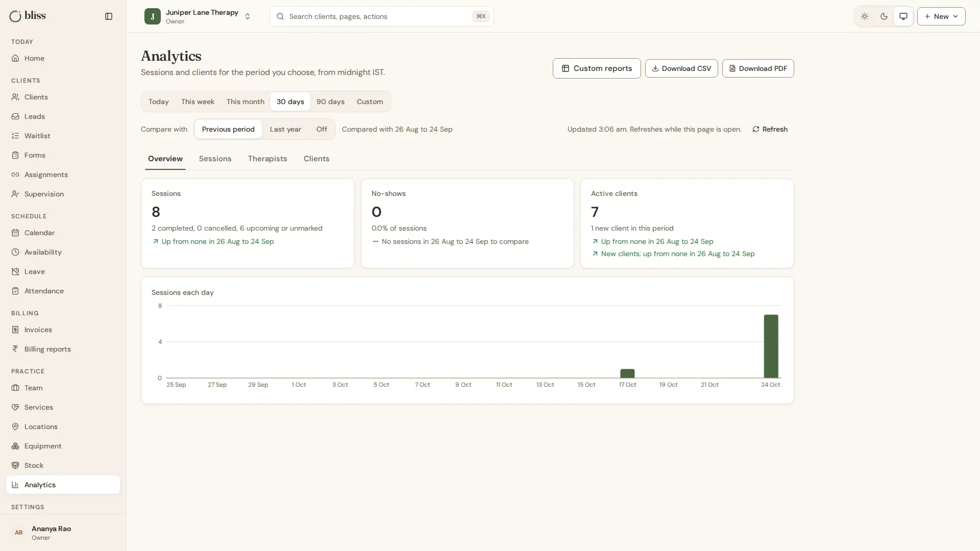Open Home in sidebar
This screenshot has width=980, height=551.
(x=63, y=58)
